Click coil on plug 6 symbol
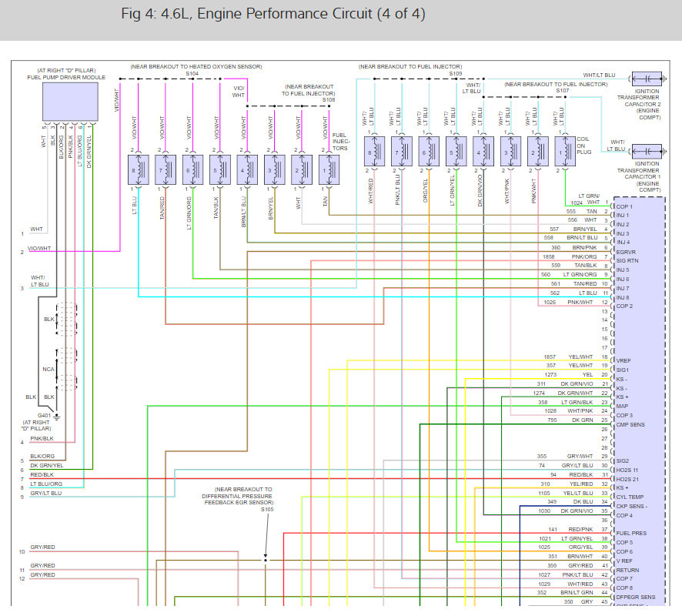Screen dimensions: 682x616 429,152
